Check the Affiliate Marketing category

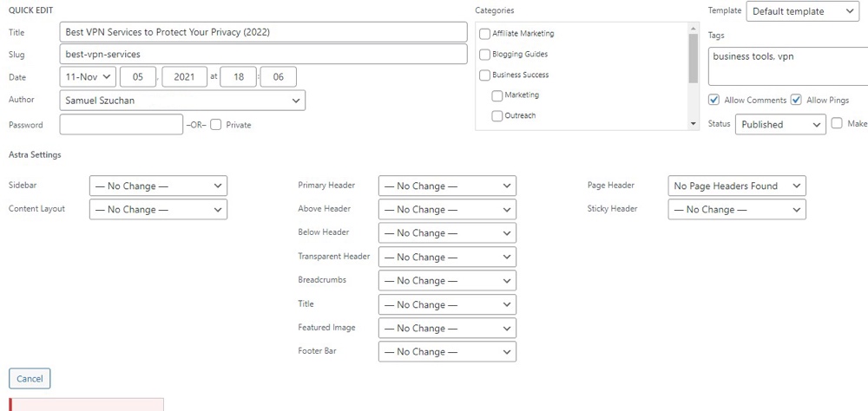point(485,34)
